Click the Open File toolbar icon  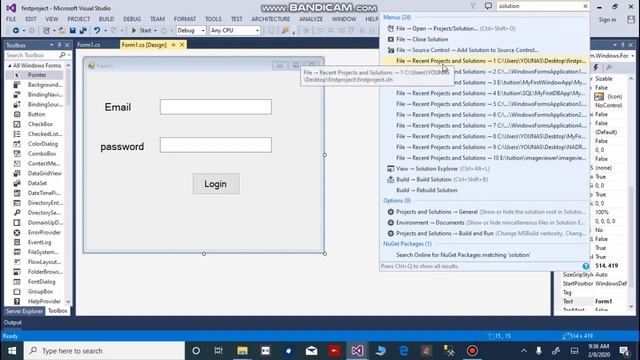(x=62, y=30)
